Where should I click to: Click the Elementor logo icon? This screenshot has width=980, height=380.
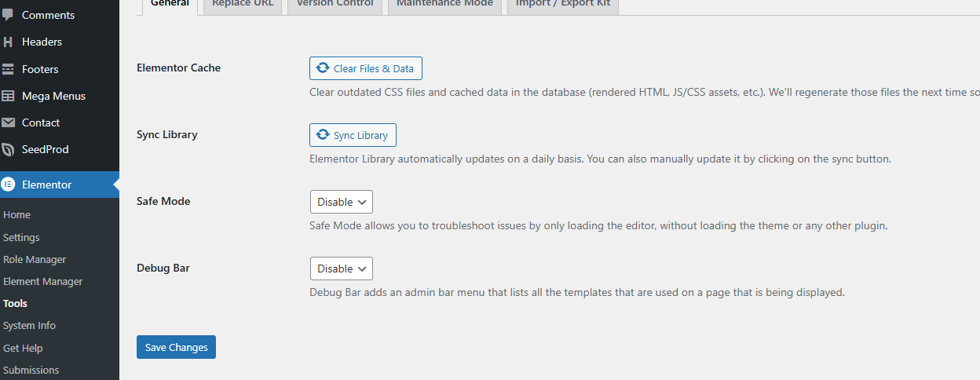(x=8, y=185)
